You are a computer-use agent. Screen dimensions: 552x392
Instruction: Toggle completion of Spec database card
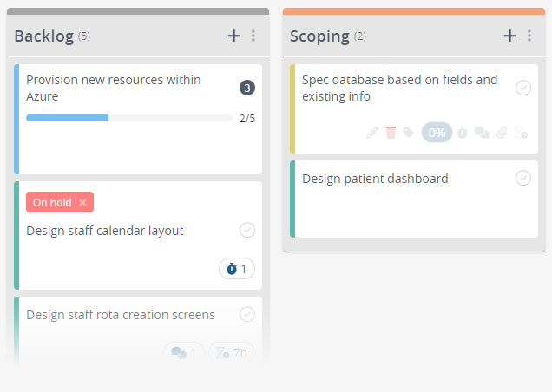click(523, 88)
